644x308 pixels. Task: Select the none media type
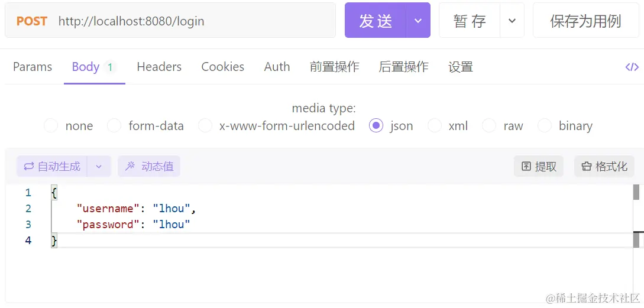pyautogui.click(x=51, y=126)
